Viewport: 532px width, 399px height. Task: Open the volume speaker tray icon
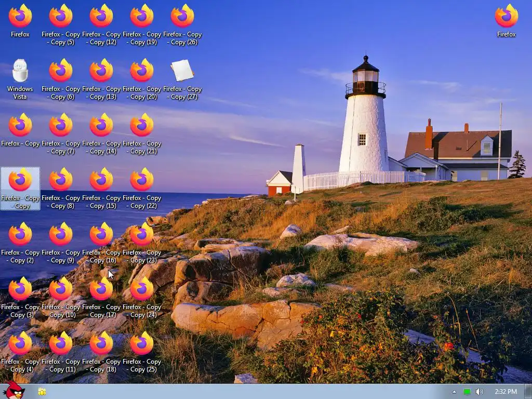coord(479,392)
